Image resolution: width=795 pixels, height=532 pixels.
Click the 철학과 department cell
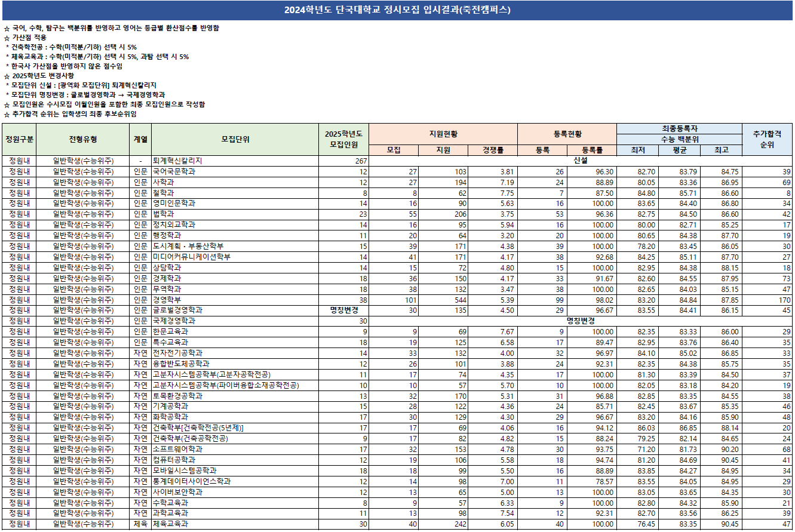coord(235,193)
